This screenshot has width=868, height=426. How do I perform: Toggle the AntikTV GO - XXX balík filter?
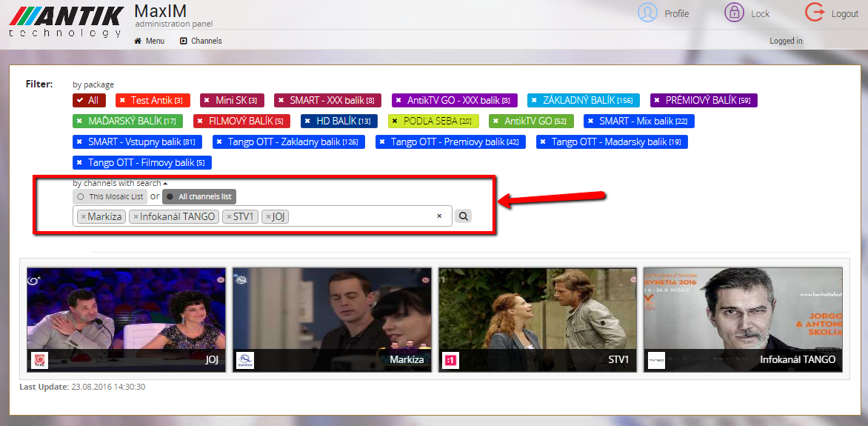click(x=455, y=100)
